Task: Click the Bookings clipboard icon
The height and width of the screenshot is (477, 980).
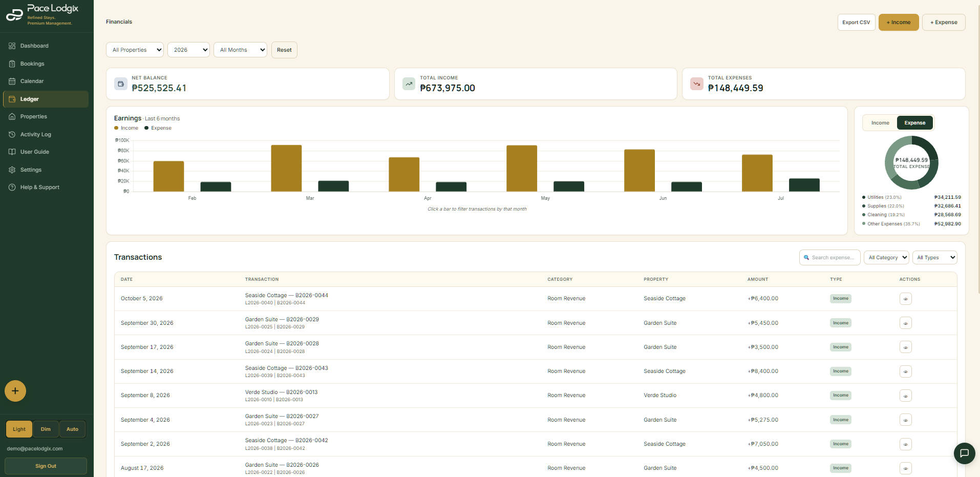Action: point(12,64)
